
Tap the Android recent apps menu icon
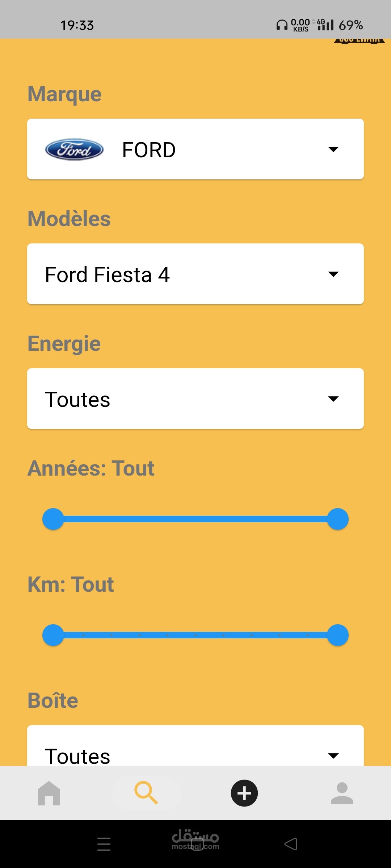point(104,844)
